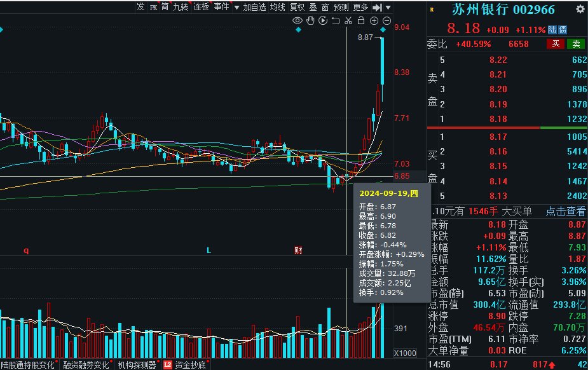The image size is (588, 370).
Task: Click the red 买 buy button
Action: coord(556,44)
